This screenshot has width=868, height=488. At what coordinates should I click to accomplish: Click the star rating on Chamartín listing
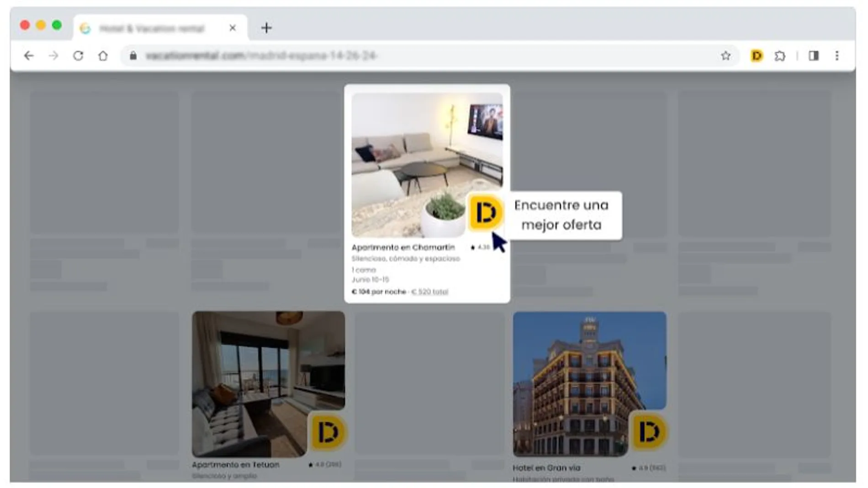coord(480,247)
